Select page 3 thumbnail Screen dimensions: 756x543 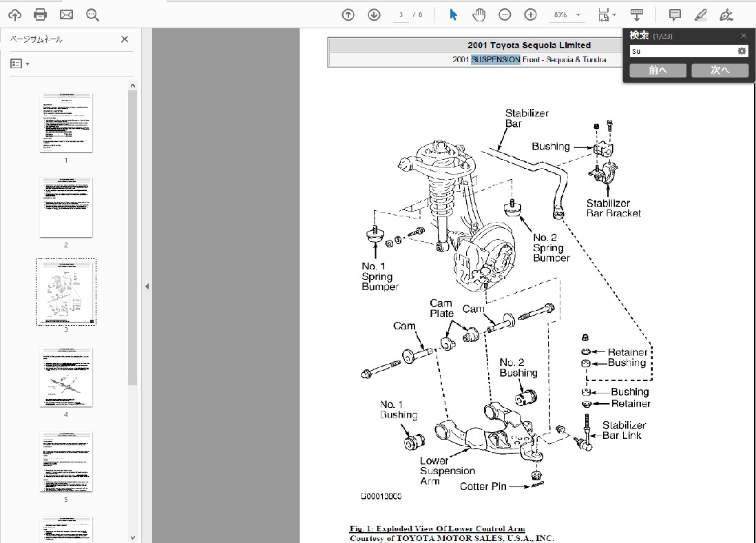66,292
